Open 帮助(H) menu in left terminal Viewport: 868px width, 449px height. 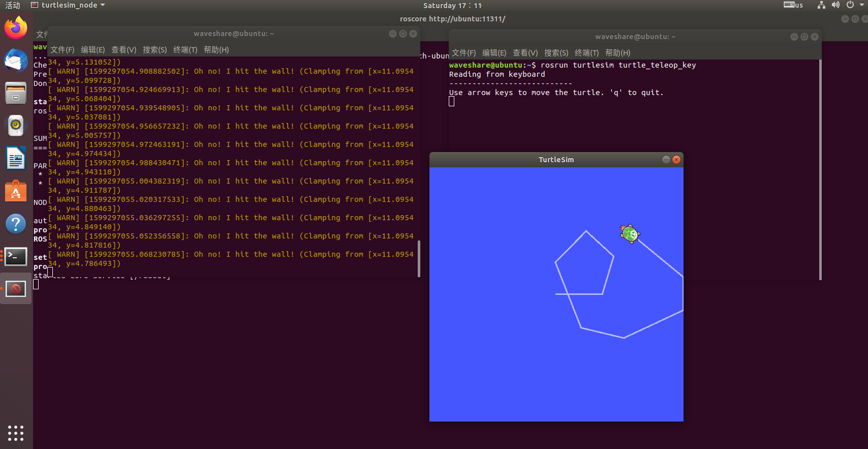coord(216,50)
